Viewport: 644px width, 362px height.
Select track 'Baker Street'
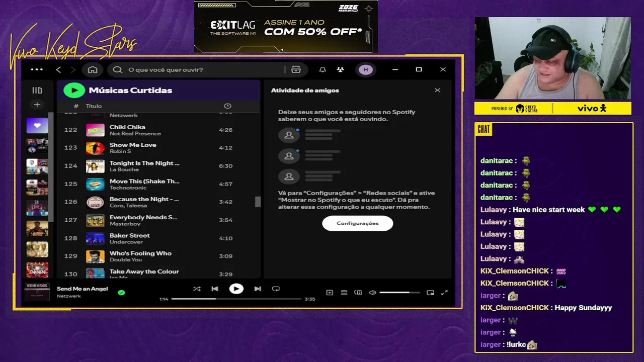158,238
